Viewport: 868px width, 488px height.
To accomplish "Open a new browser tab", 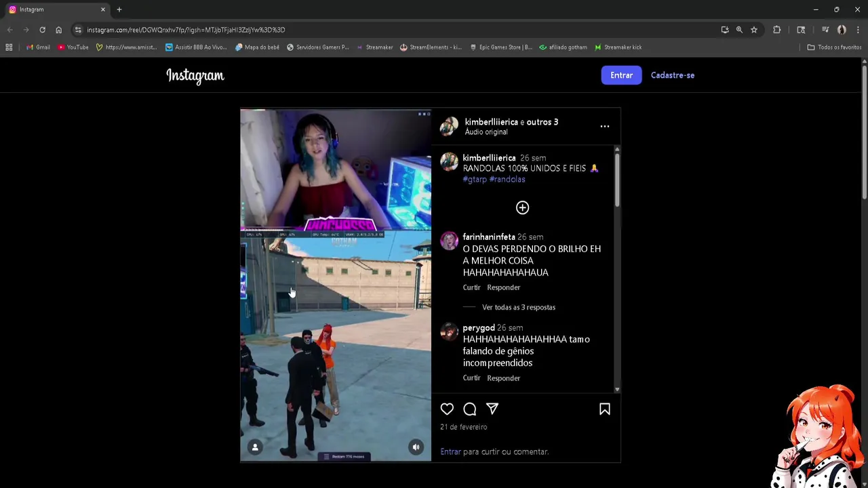I will tap(119, 9).
